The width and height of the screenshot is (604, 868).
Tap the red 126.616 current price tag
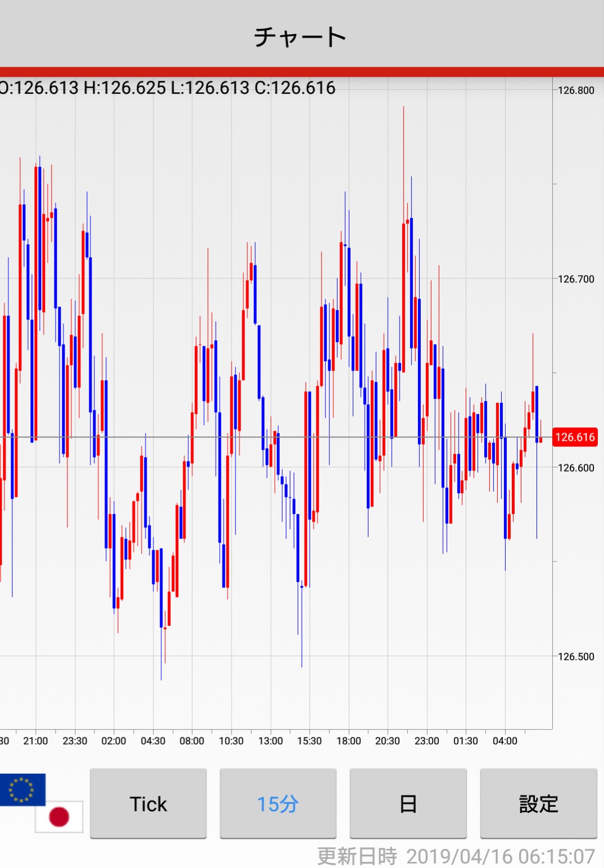click(x=575, y=437)
